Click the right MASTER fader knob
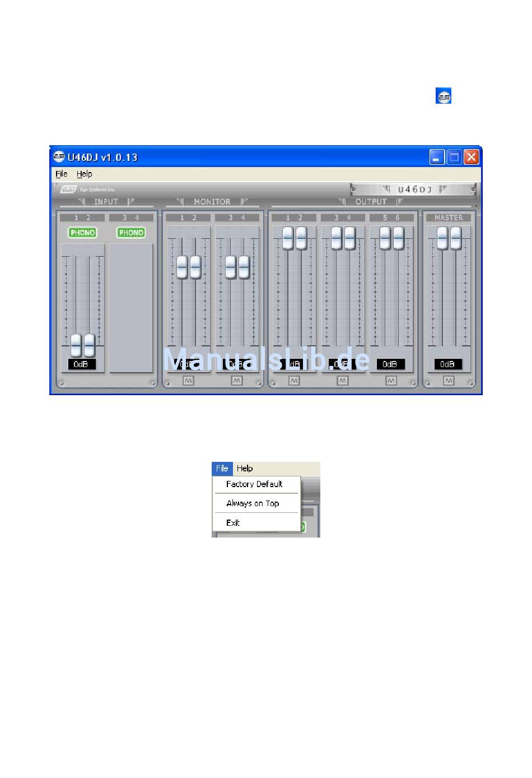 [x=456, y=238]
